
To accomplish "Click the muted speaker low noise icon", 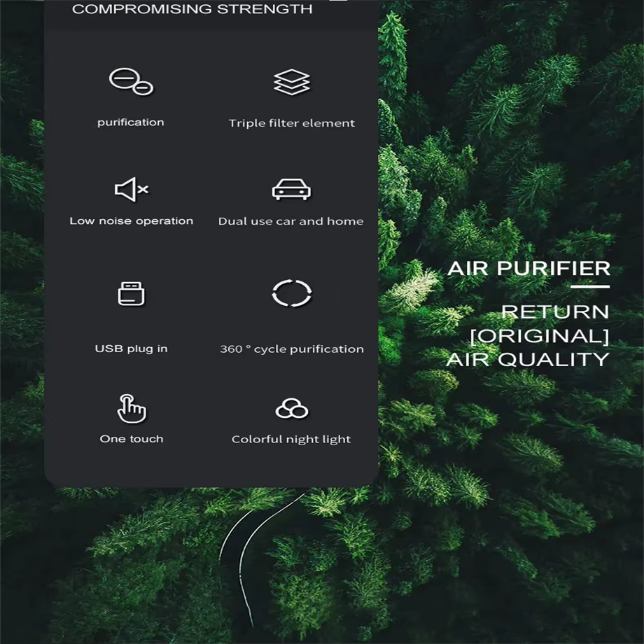I will click(x=132, y=189).
